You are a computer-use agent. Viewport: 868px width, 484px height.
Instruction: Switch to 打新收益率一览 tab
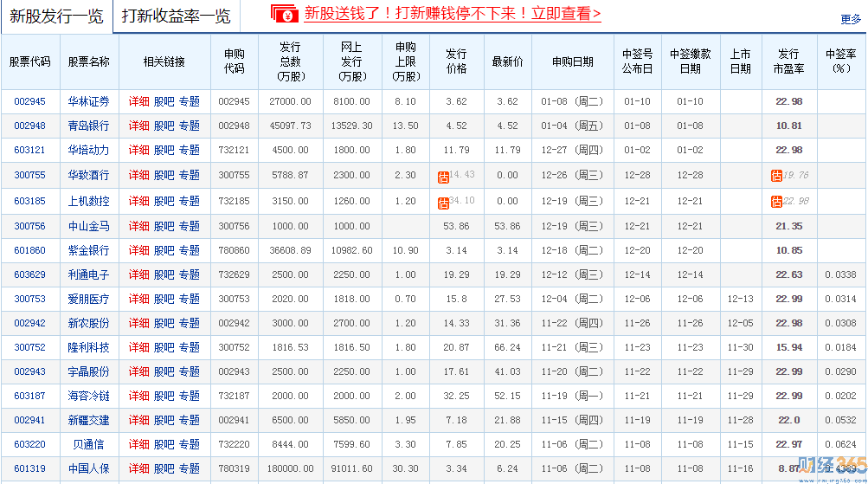click(x=176, y=16)
